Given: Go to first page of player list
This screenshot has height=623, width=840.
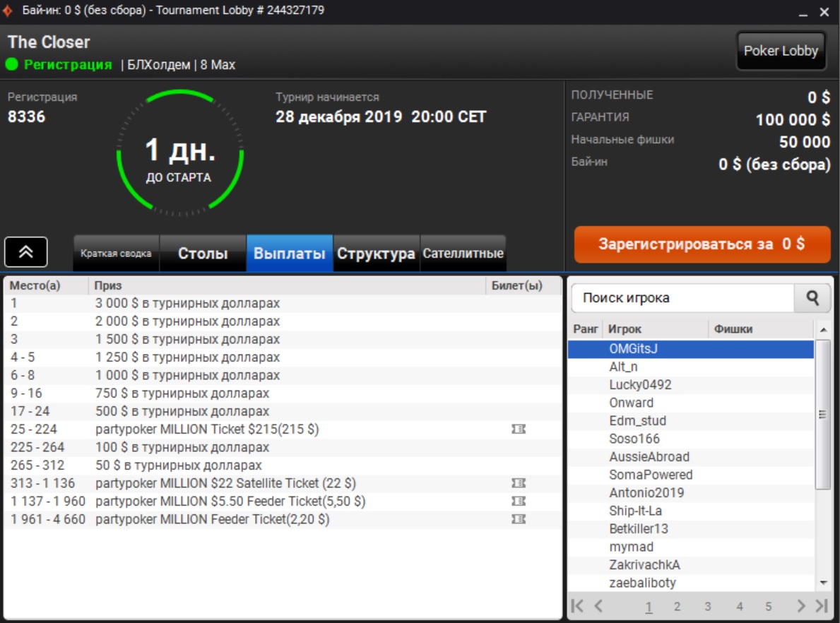Looking at the screenshot, I should pos(577,606).
